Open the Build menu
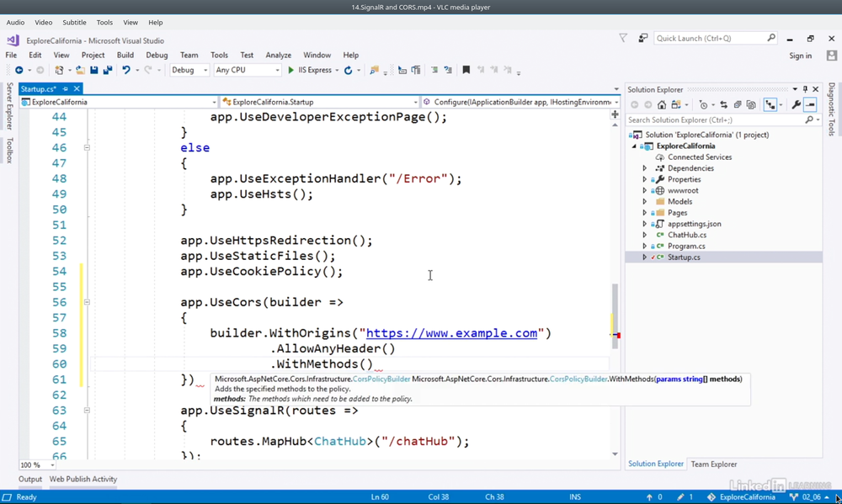The image size is (842, 504). coord(125,55)
